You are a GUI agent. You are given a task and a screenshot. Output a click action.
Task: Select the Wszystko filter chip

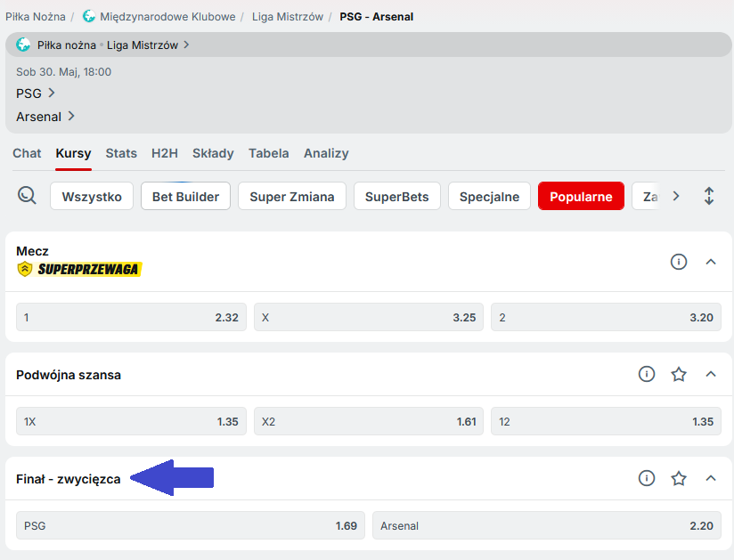click(x=92, y=196)
